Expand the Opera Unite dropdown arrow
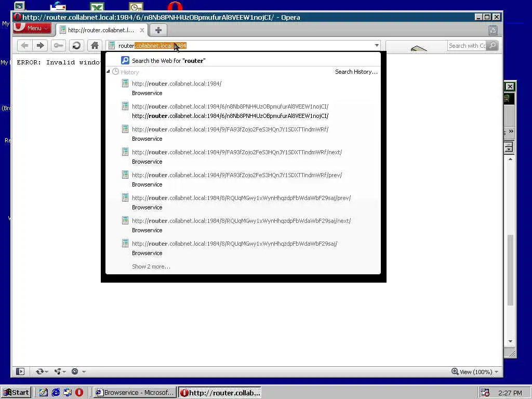The width and height of the screenshot is (532, 399). [64, 372]
